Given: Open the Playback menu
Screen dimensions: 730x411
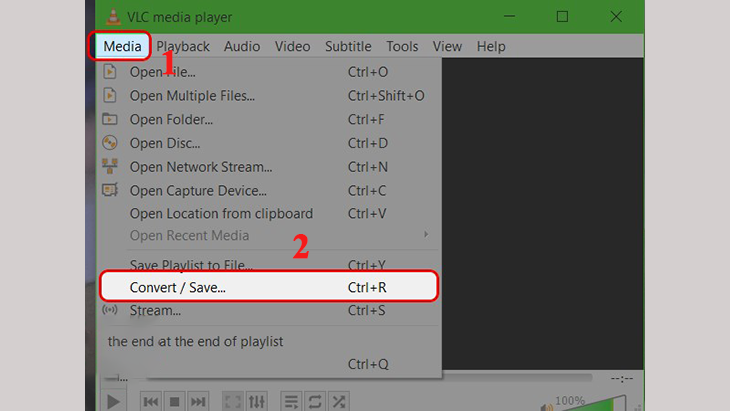Looking at the screenshot, I should click(x=182, y=46).
